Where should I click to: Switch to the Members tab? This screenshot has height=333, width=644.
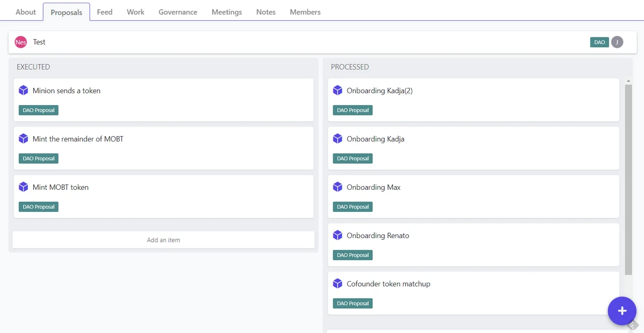coord(305,11)
